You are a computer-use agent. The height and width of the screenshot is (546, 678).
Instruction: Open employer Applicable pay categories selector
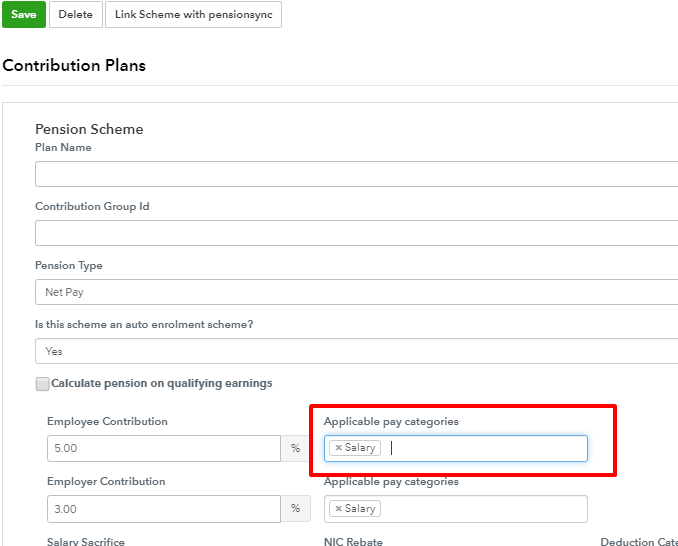485,509
